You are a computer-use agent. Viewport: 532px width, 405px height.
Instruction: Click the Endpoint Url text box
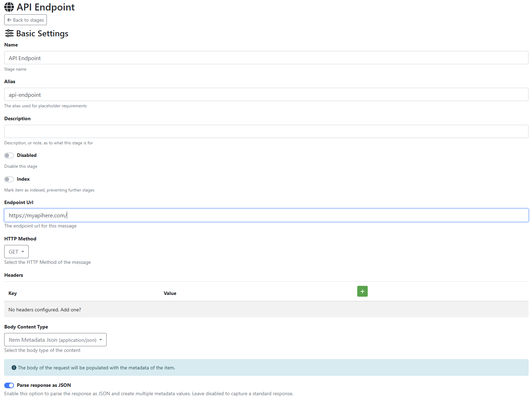266,215
